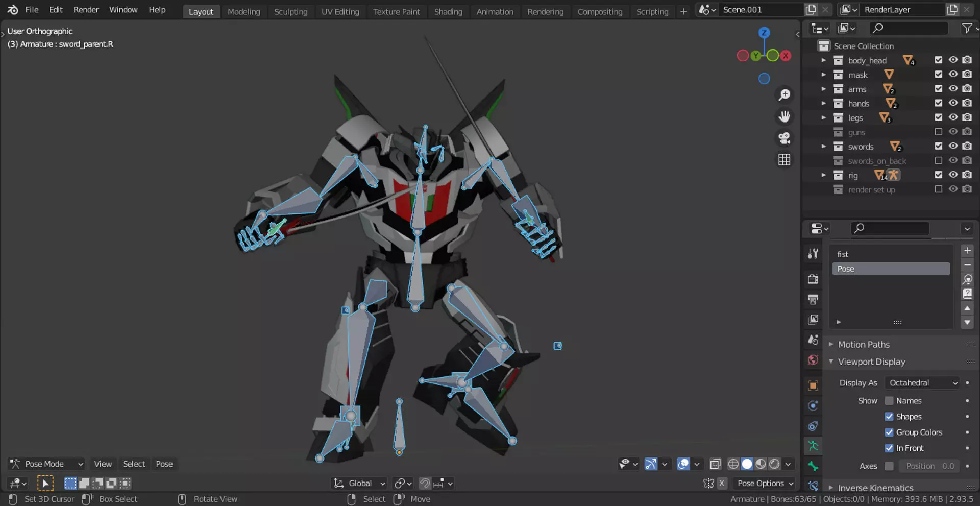This screenshot has height=506, width=980.
Task: Click zoom magnifier gizmo in viewport
Action: [x=784, y=95]
